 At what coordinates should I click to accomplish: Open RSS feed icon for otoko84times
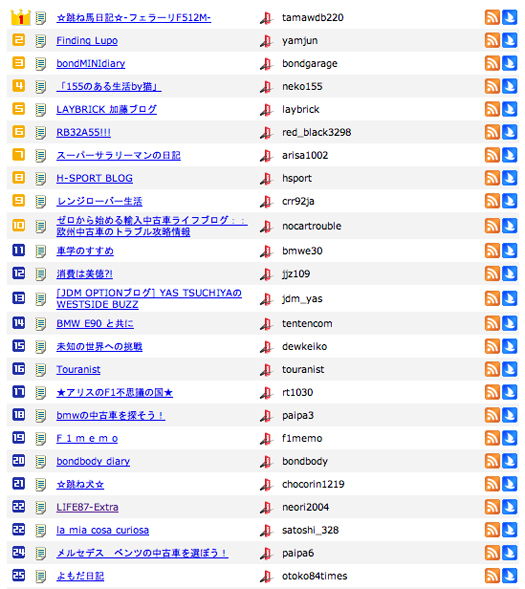coord(492,576)
